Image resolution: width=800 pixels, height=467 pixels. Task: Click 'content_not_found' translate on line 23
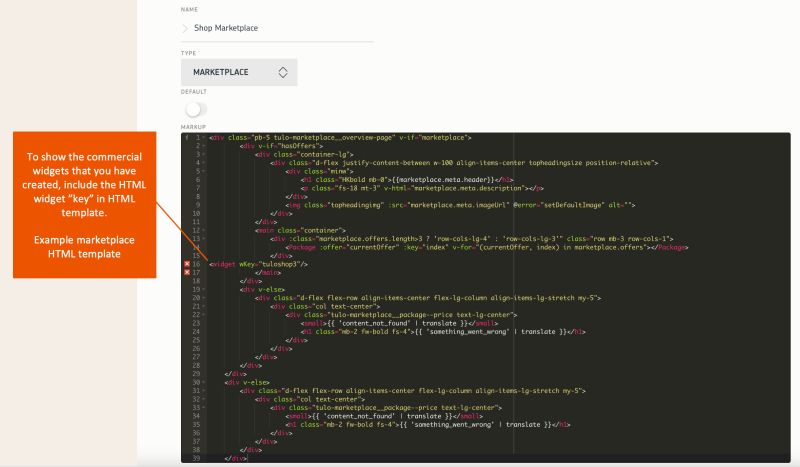pos(399,323)
